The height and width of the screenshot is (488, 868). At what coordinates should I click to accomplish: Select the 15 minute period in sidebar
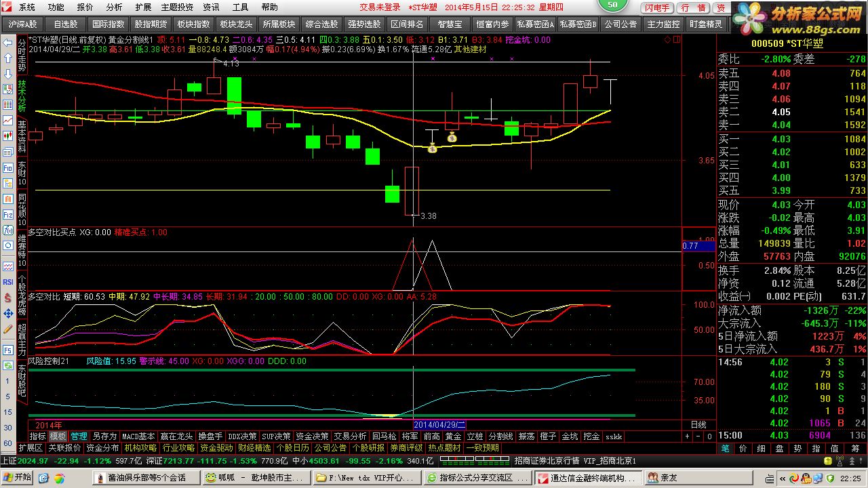coord(7,412)
